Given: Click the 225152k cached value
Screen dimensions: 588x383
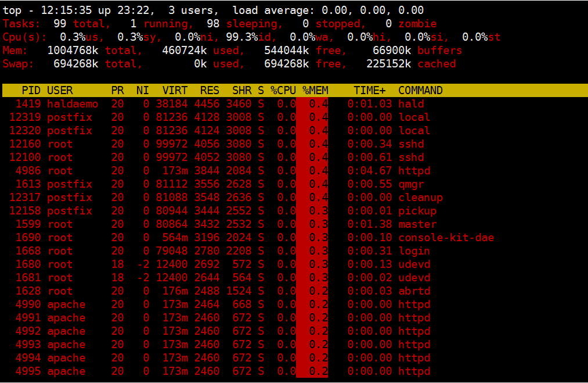Looking at the screenshot, I should (x=411, y=64).
